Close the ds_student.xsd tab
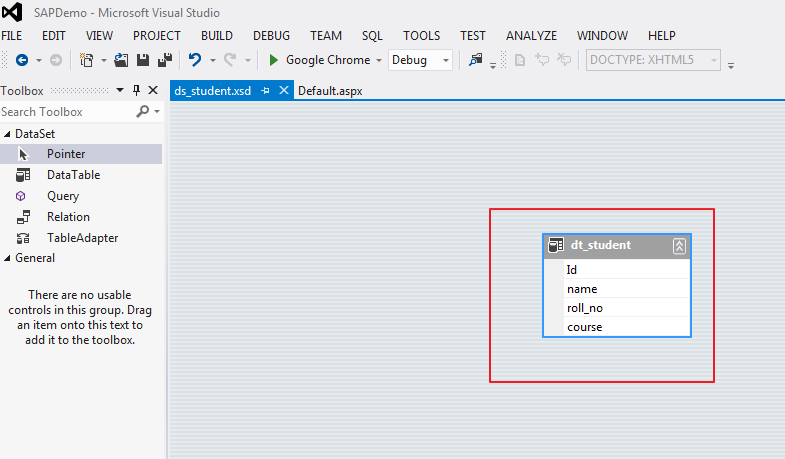This screenshot has width=785, height=459. tap(284, 90)
